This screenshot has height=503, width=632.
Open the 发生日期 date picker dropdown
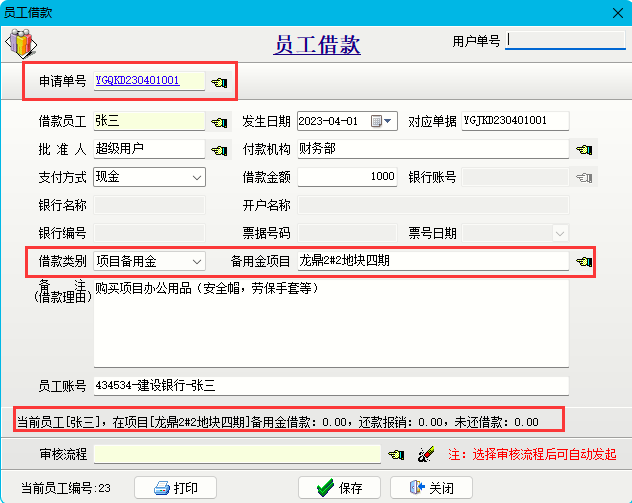(x=389, y=121)
